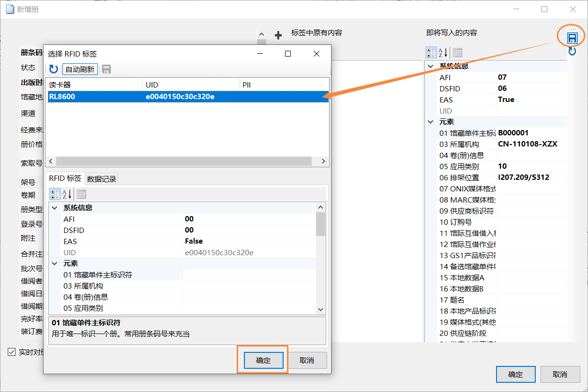Select the 15 本地数据A row in the right grid
This screenshot has width=588, height=392.
496,277
